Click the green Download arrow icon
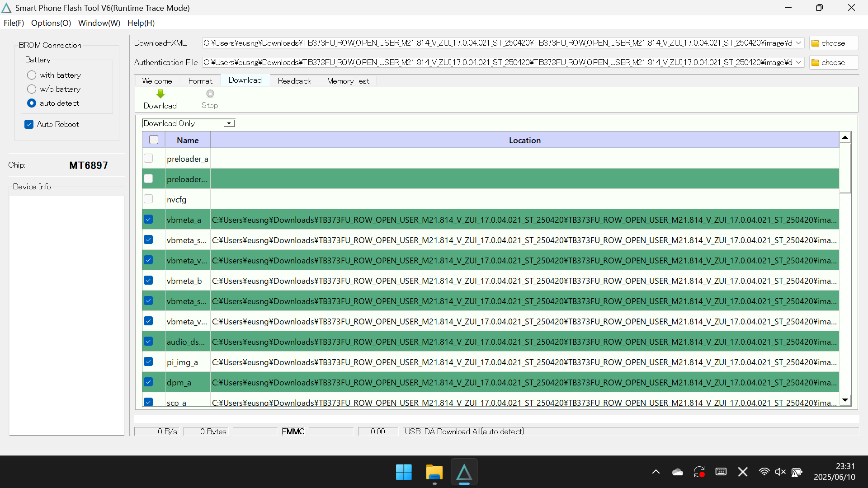 (x=160, y=94)
